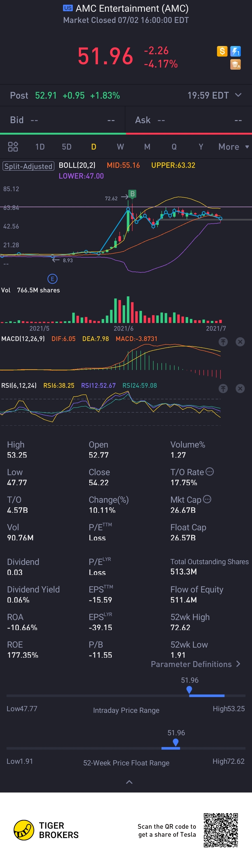Tap the LOWER:47.00 Bollinger value
This screenshot has height=868, width=252.
click(81, 176)
